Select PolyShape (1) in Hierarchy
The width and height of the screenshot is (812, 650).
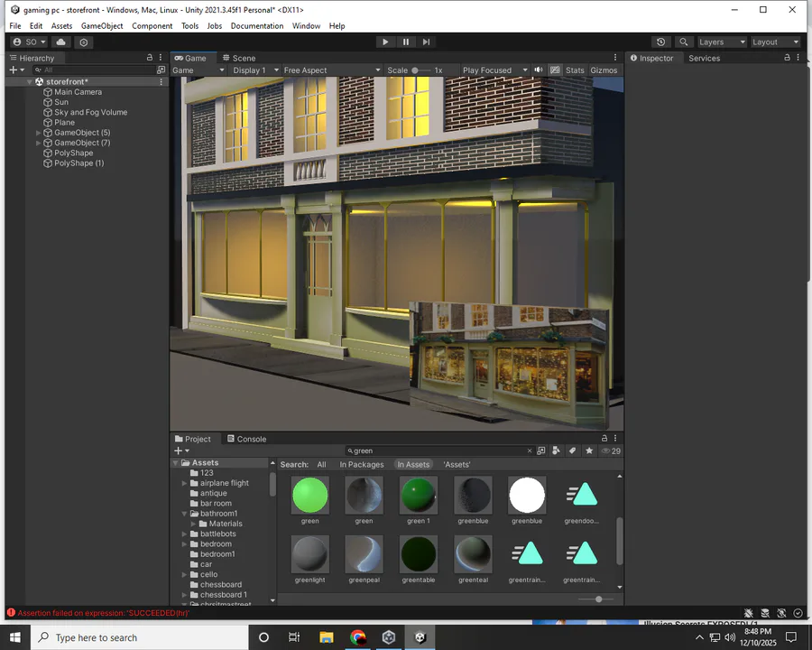78,162
